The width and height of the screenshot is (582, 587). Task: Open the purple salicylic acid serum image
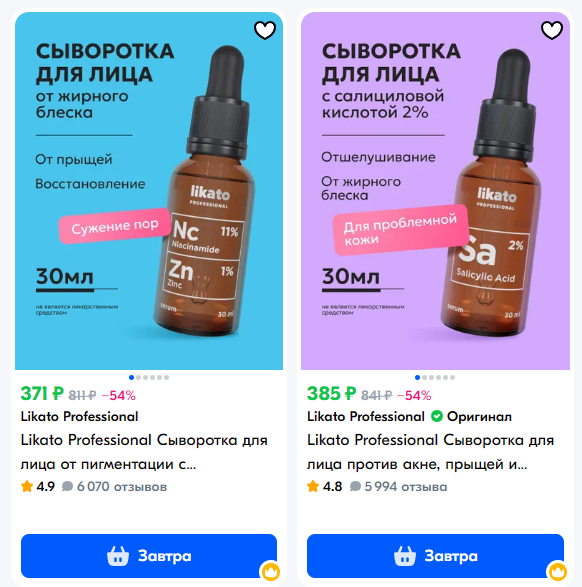(x=435, y=191)
